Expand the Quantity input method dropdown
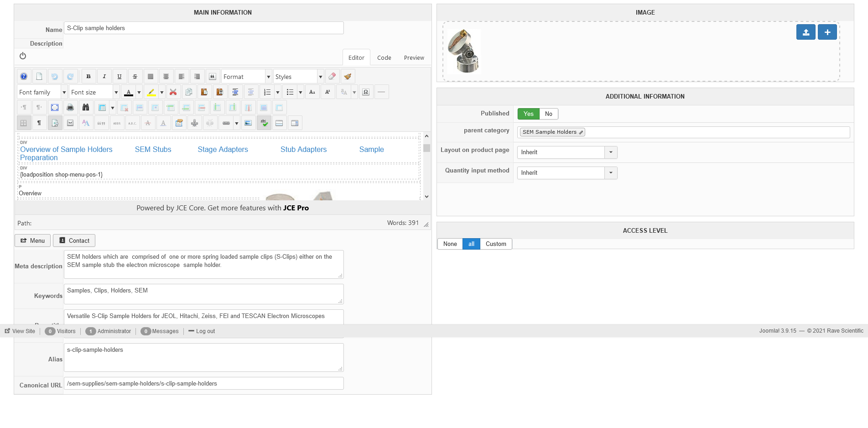868x428 pixels. click(567, 173)
